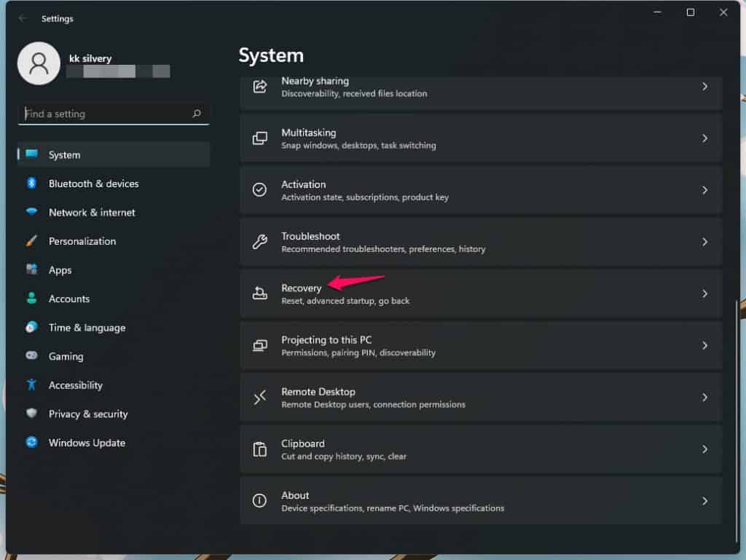Switch to Apps section
The height and width of the screenshot is (560, 746).
tap(60, 270)
